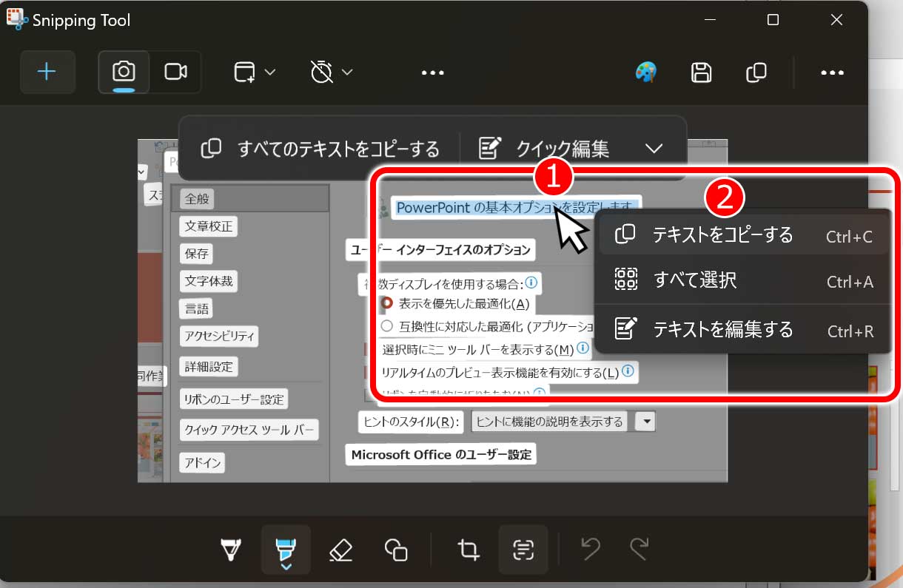Screen dimensions: 903x588
Task: Click the クイック編集 button
Action: pos(545,149)
